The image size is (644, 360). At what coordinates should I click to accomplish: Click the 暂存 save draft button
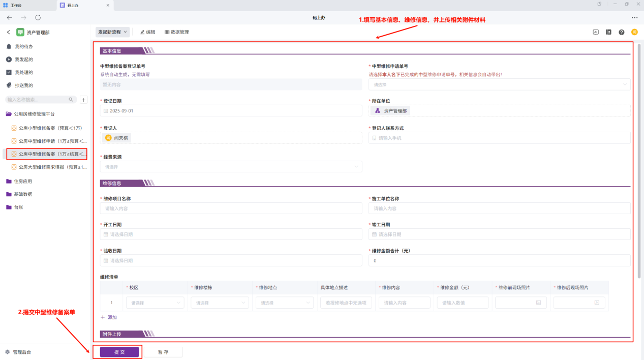pyautogui.click(x=163, y=352)
